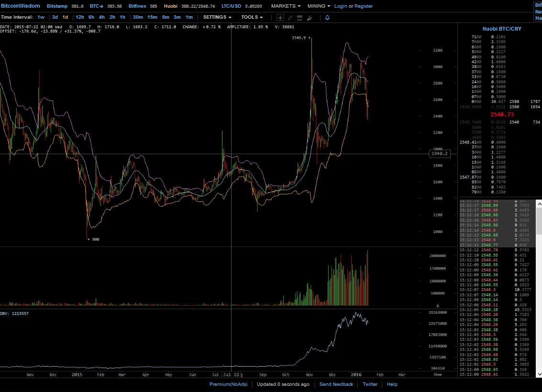The image size is (542, 392).
Task: Select the crosshair measure tool icon
Action: (280, 17)
